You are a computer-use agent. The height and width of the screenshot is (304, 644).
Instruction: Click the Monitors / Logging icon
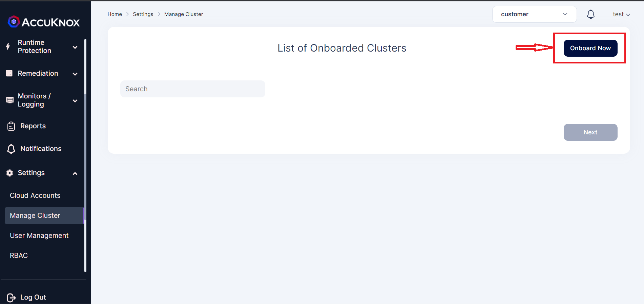(10, 100)
